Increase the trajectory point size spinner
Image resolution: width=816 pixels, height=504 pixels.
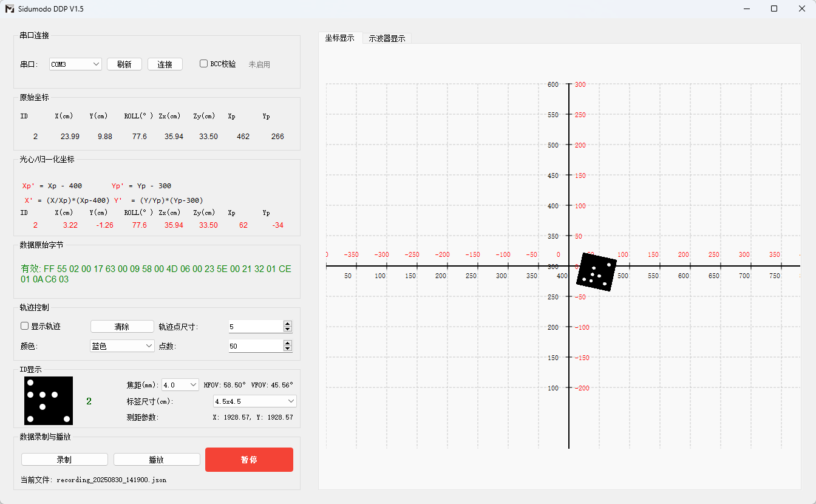click(287, 324)
